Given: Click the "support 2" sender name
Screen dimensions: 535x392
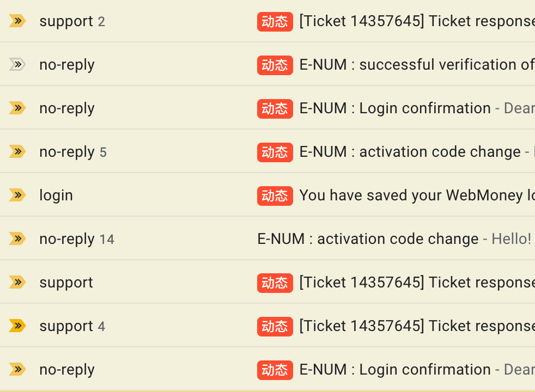Looking at the screenshot, I should (x=66, y=21).
